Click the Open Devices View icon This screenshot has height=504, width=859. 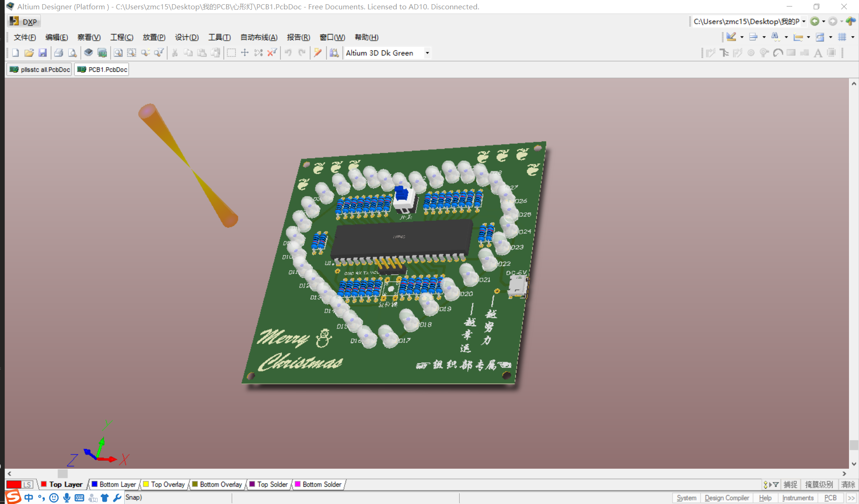(88, 53)
